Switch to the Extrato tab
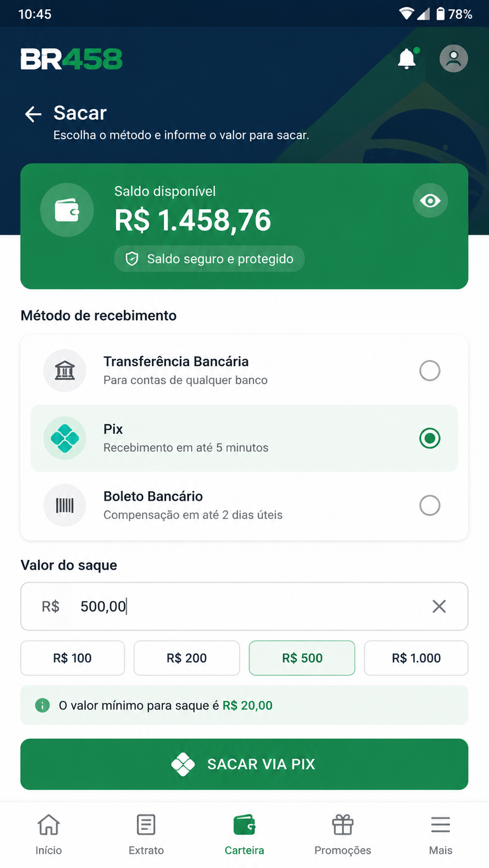489x868 pixels. point(146,835)
